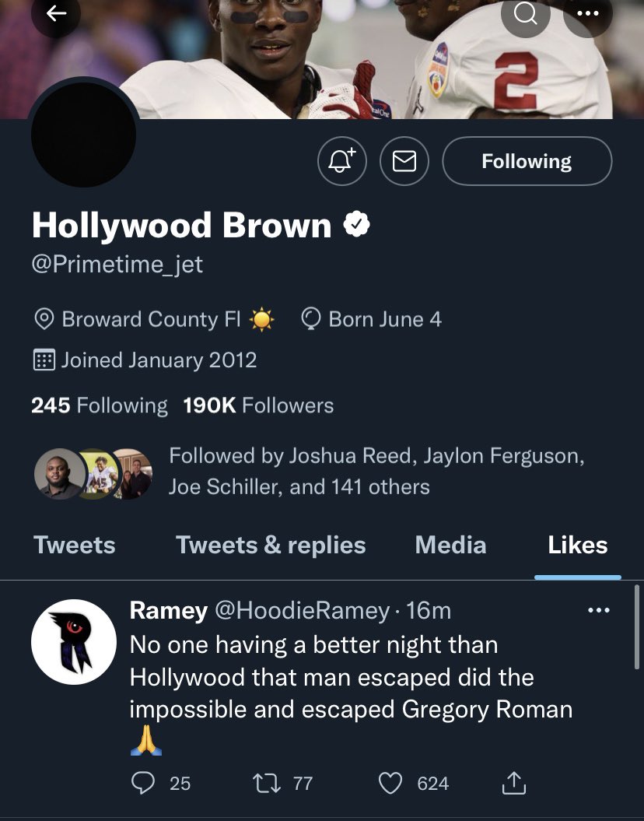Send a message with the envelope icon
The height and width of the screenshot is (821, 644).
(x=404, y=161)
